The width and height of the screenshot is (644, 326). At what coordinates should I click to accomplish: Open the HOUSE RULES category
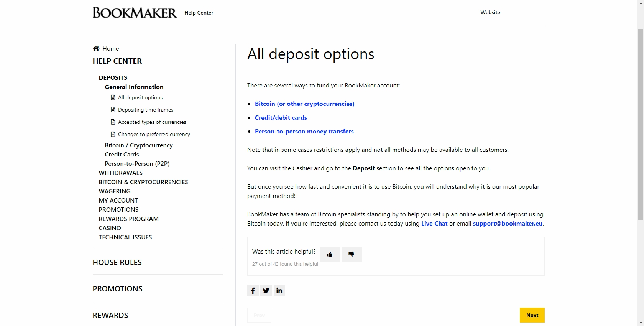117,262
